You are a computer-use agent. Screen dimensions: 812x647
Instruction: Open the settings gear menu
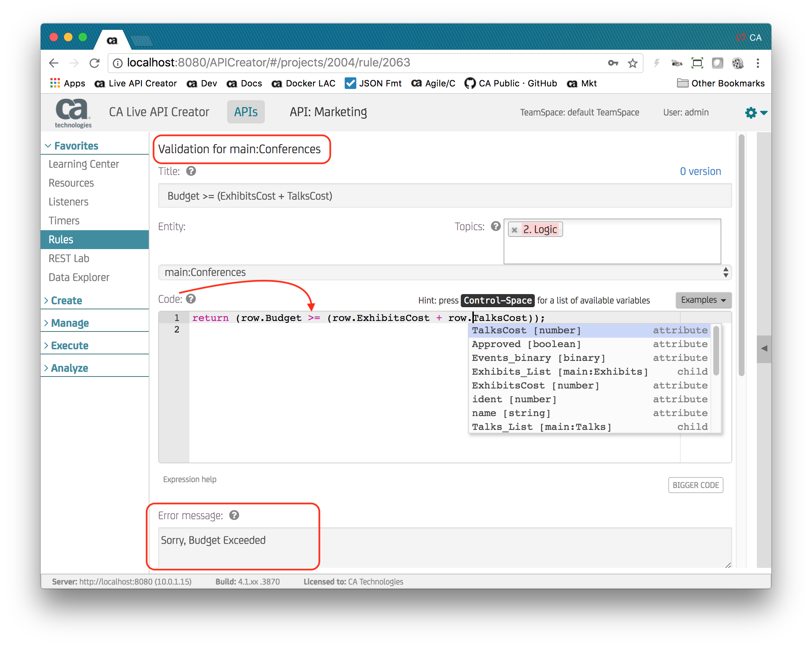click(752, 113)
